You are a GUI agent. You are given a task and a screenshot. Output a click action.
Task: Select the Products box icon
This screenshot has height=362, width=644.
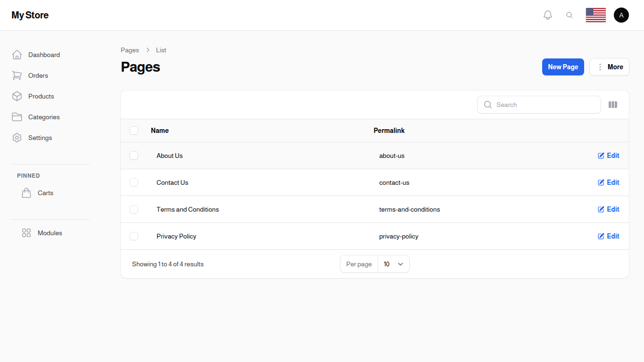[x=17, y=96]
